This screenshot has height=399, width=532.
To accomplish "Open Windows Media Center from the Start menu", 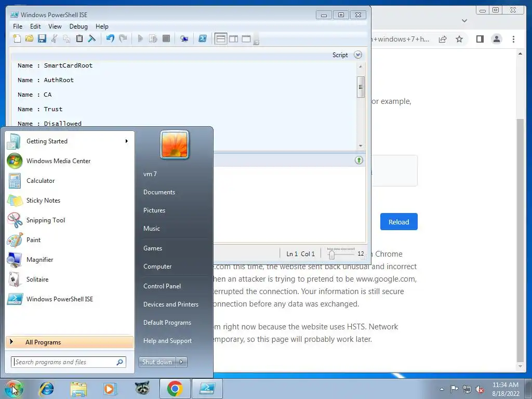I will [x=70, y=161].
